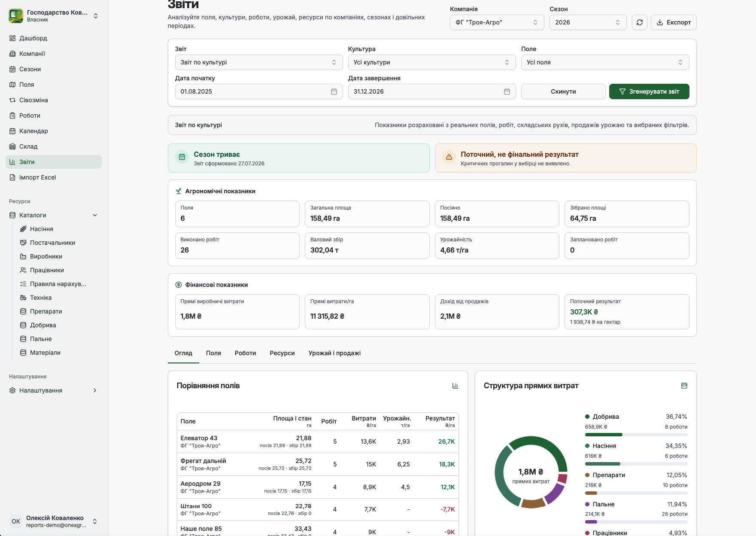The width and height of the screenshot is (756, 536).
Task: Click the 'Елеватор 43' field row
Action: (318, 442)
